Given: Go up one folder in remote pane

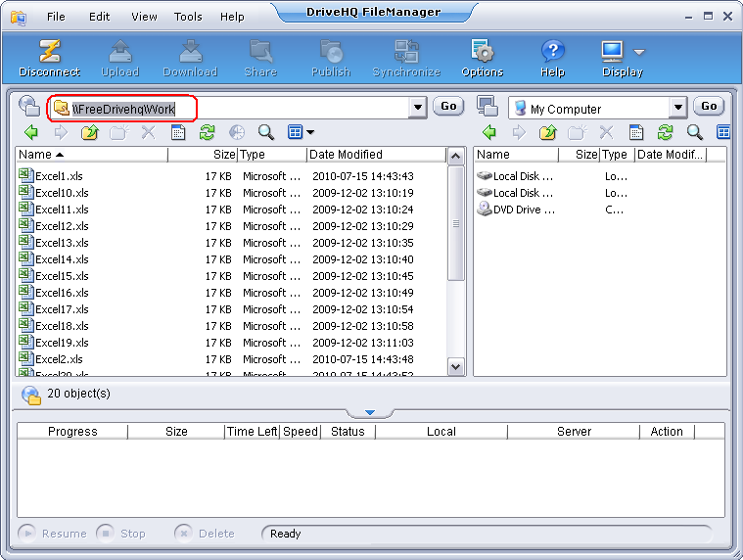Looking at the screenshot, I should (90, 132).
